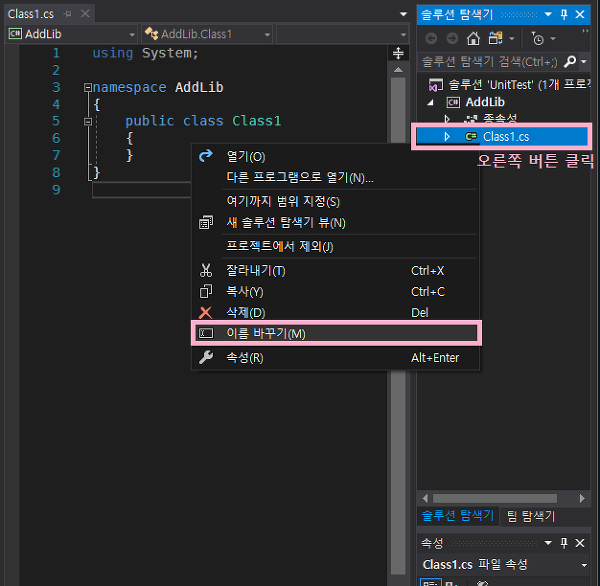Open the empty member dropdown in navigation bar

(342, 34)
